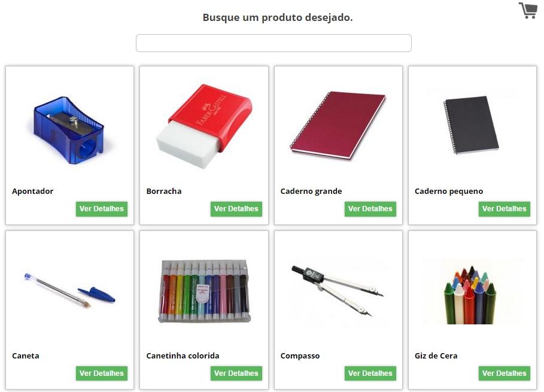Viewport: 544px width, 392px height.
Task: Click the Giz de Cera product title
Action: [436, 355]
